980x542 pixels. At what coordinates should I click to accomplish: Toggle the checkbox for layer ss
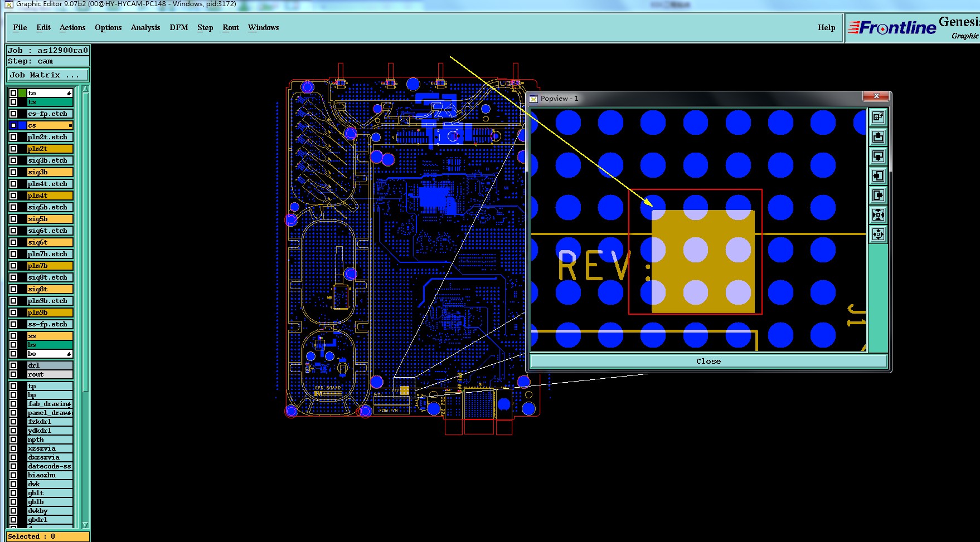tap(13, 336)
